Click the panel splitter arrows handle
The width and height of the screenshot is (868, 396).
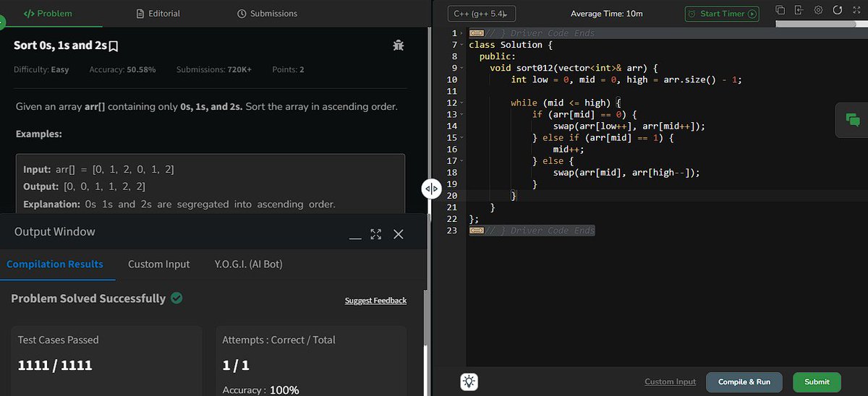[x=431, y=189]
